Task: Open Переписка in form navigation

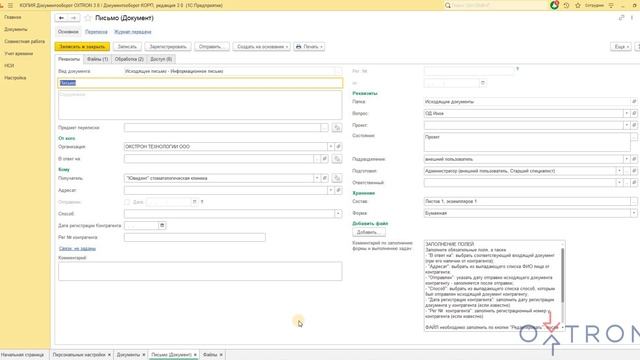Action: point(96,32)
